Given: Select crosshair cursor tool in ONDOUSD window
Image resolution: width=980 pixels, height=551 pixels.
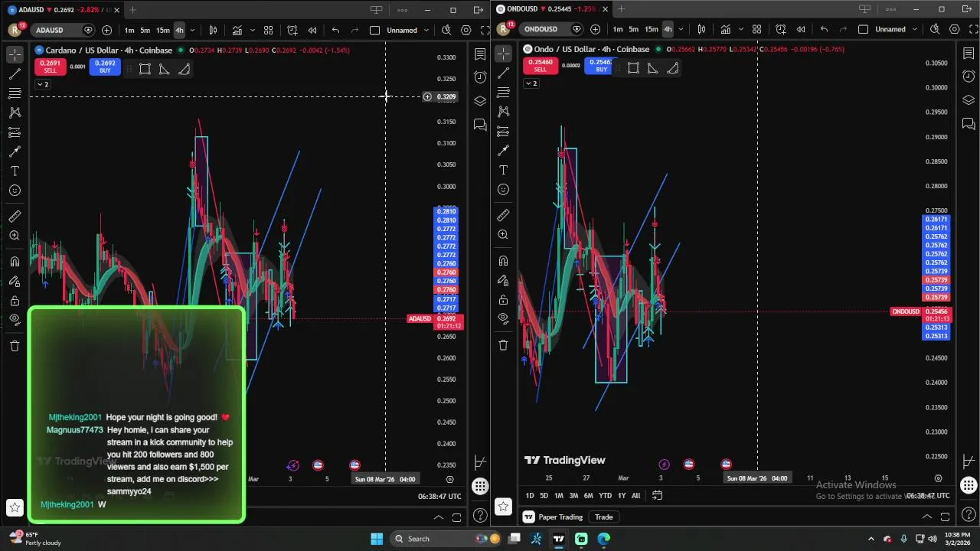Looking at the screenshot, I should (x=503, y=54).
